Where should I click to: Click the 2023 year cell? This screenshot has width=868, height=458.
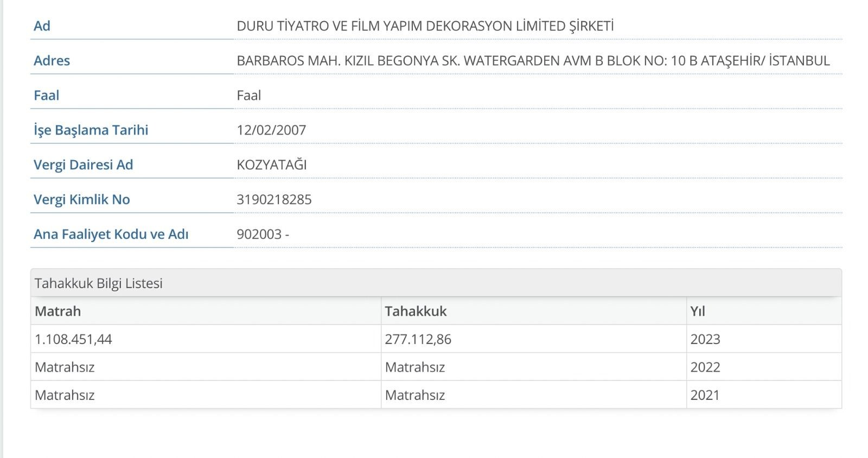[705, 340]
